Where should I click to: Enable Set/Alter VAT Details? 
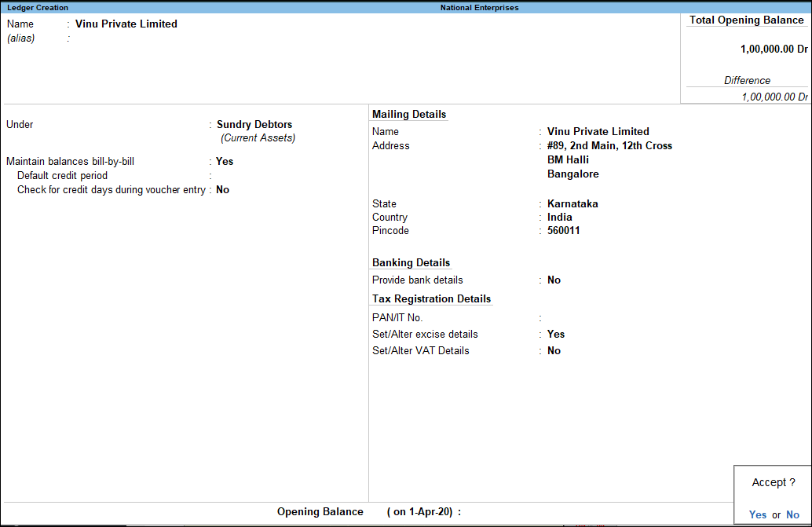tap(554, 350)
